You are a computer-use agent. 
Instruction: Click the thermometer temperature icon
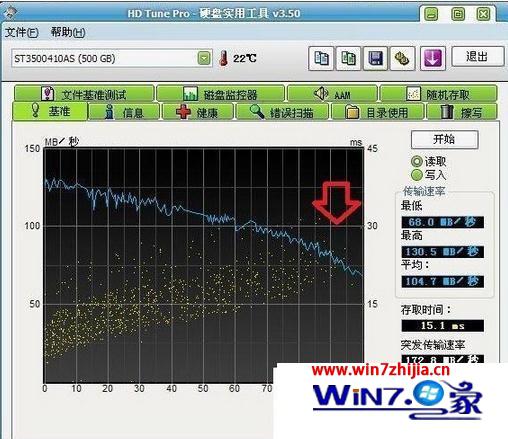tap(224, 58)
